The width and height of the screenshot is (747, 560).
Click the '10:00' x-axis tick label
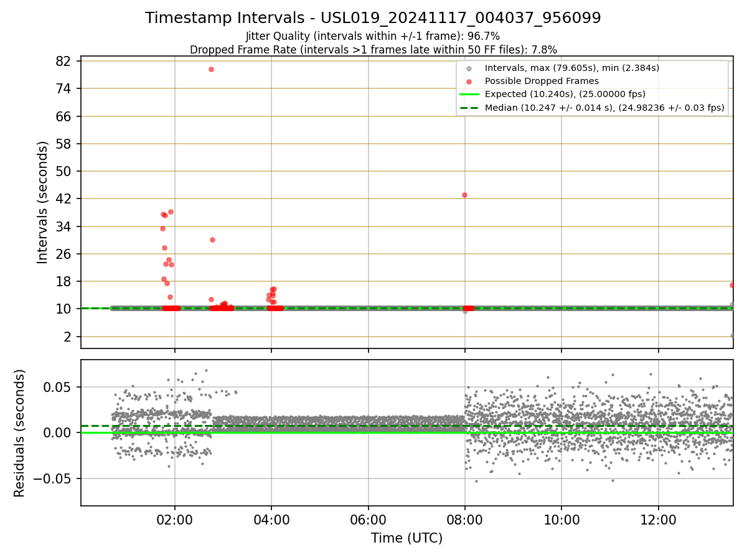(x=562, y=520)
